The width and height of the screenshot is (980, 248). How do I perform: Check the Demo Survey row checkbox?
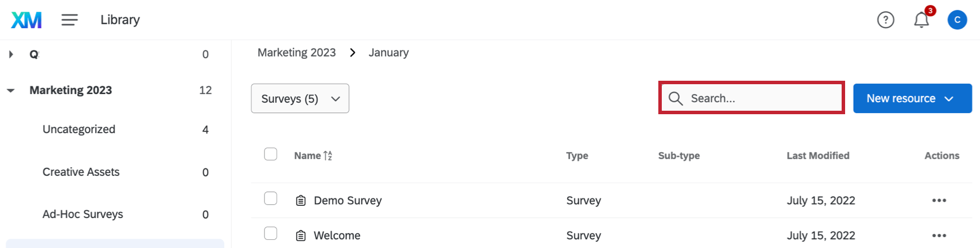[x=270, y=198]
